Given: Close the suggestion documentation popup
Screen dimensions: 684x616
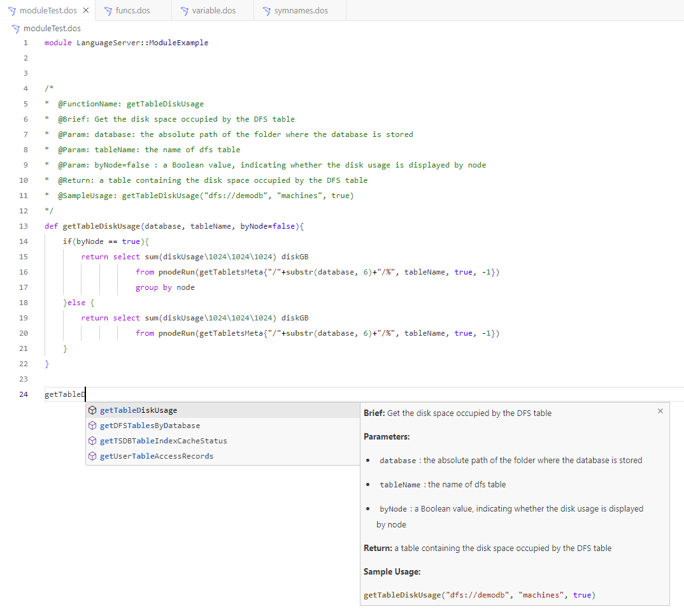Looking at the screenshot, I should pos(660,411).
